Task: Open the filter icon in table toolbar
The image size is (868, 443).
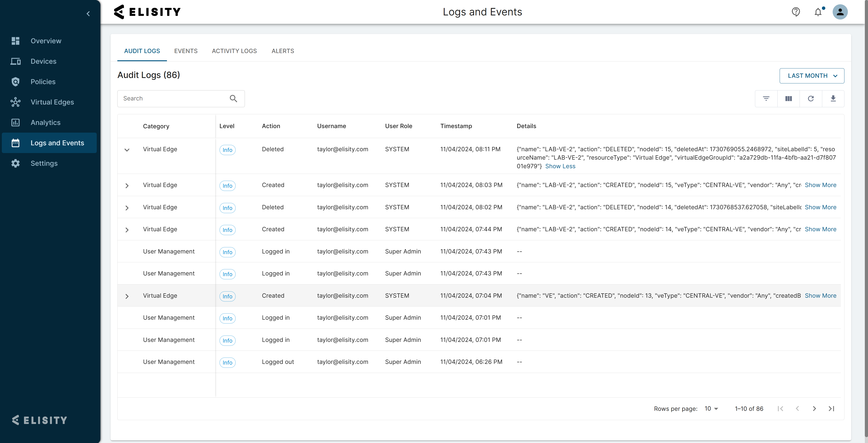Action: click(x=766, y=98)
